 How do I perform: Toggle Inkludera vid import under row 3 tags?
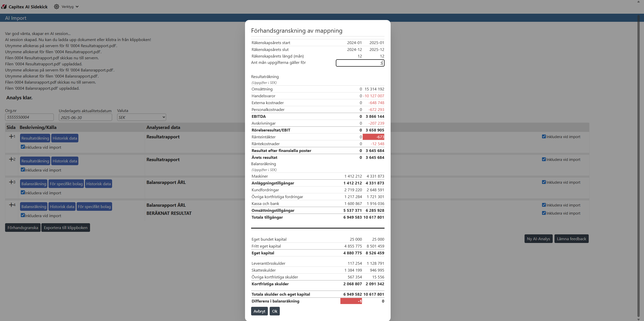coord(23,193)
